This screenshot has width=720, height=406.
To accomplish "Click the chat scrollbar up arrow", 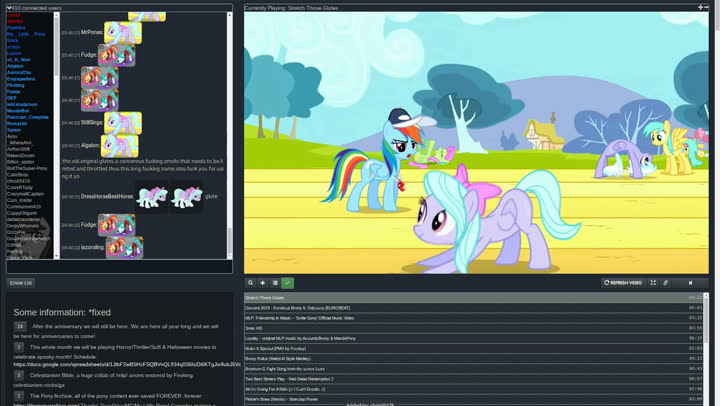I will point(230,15).
